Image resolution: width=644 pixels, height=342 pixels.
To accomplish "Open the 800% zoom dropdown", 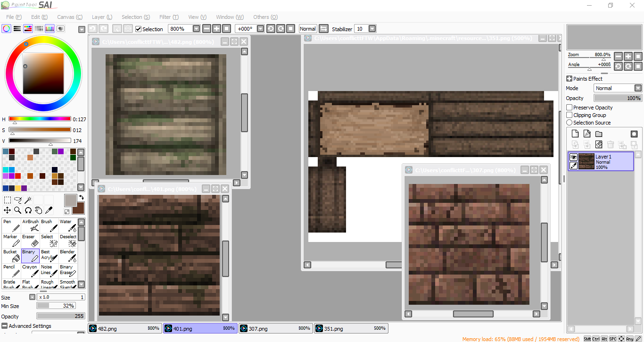I will pos(197,29).
